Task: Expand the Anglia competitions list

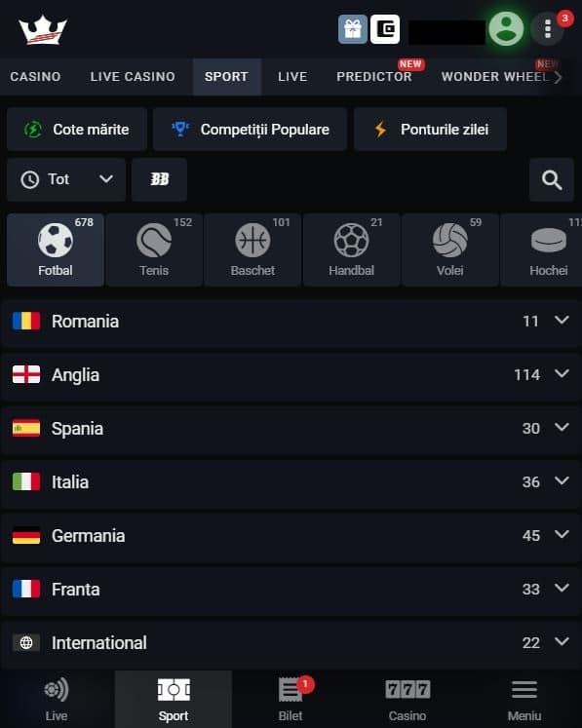Action: (x=291, y=375)
